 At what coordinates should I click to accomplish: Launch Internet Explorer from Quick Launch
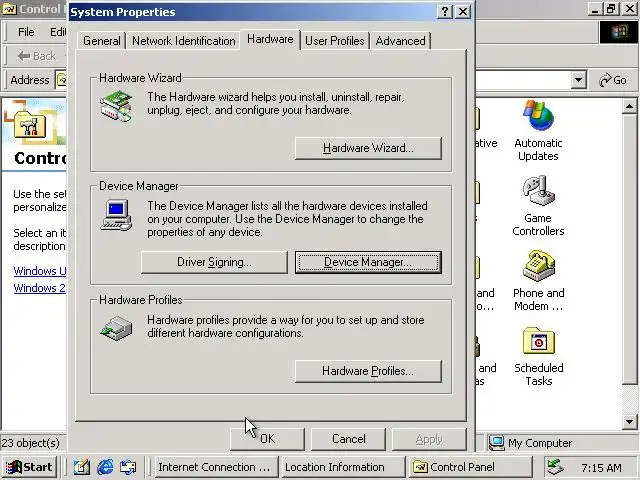point(105,467)
